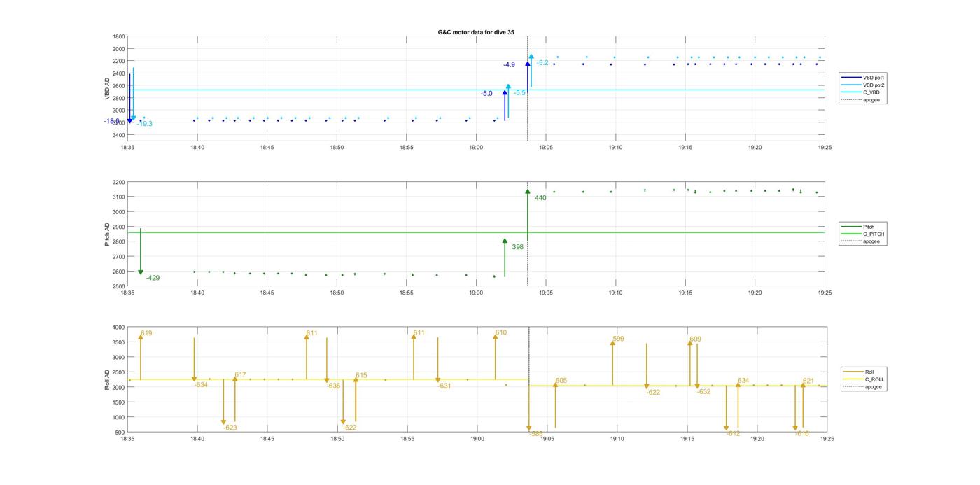980x485 pixels.
Task: Click the "2700" y-axis tick label
Action: [x=119, y=257]
